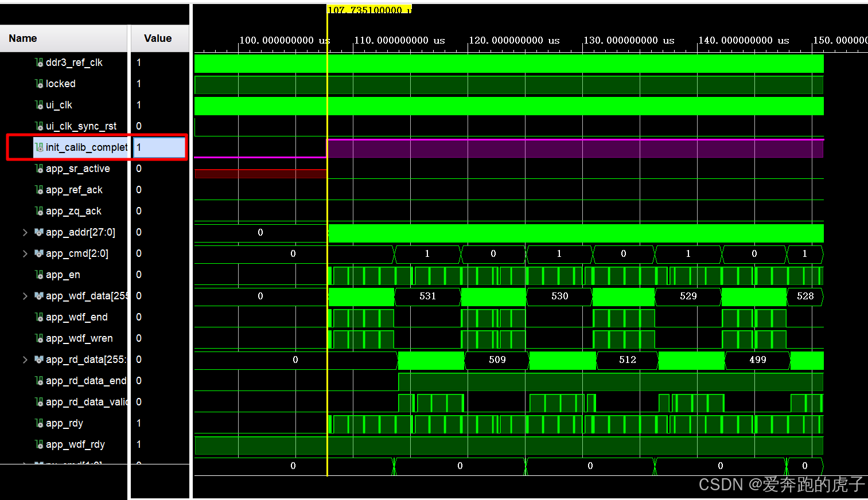868x500 pixels.
Task: Select the app_addr[27:0] bus signal
Action: 80,232
